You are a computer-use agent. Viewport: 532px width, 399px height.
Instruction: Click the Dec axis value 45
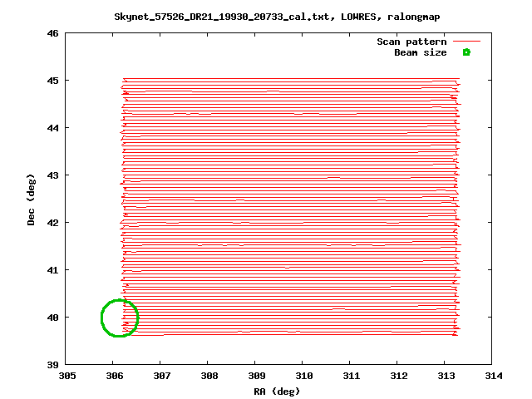click(x=53, y=81)
